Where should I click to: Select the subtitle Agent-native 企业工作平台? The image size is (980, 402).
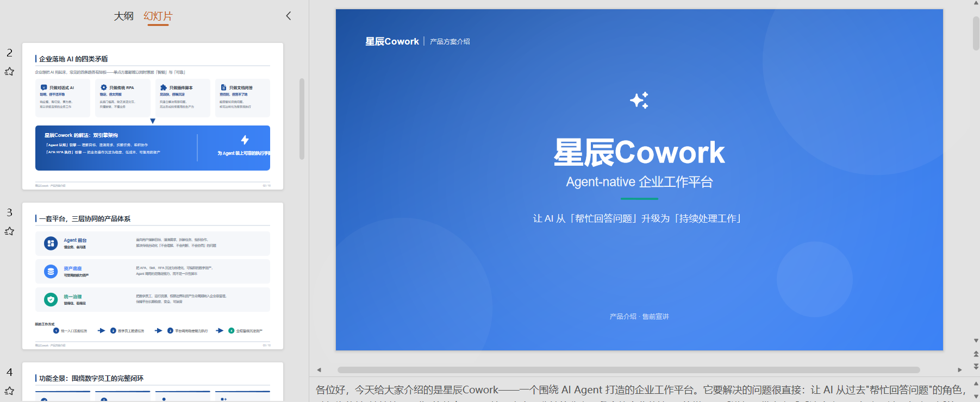639,181
